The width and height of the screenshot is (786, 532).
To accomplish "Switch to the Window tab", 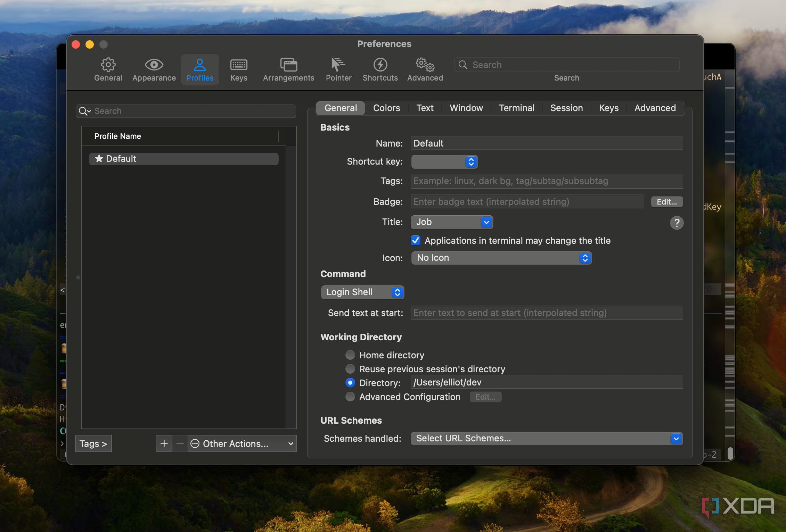I will (466, 108).
